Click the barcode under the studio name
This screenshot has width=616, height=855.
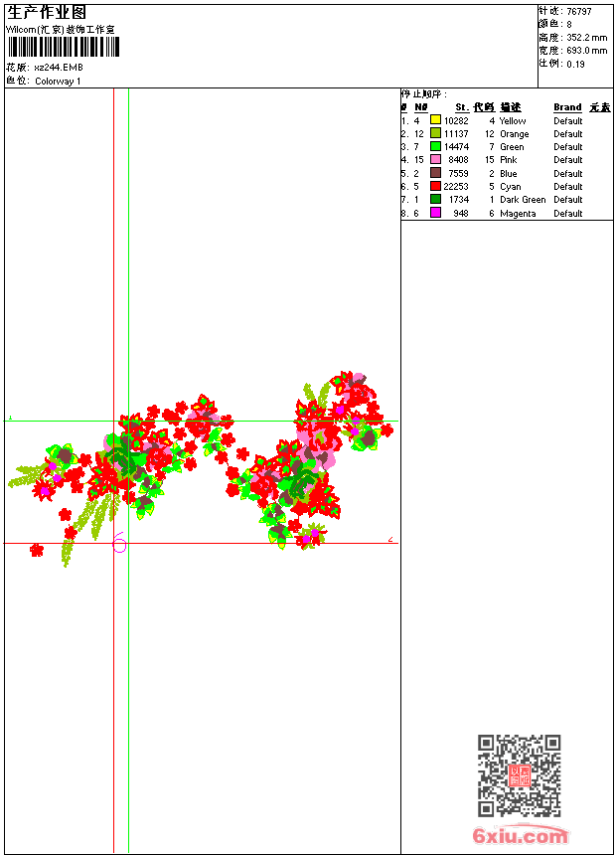(64, 47)
